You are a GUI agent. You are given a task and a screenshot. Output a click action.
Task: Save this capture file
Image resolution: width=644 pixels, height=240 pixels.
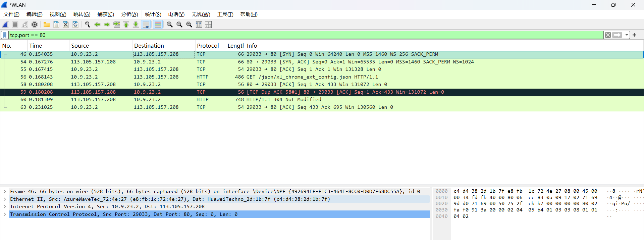[56, 25]
